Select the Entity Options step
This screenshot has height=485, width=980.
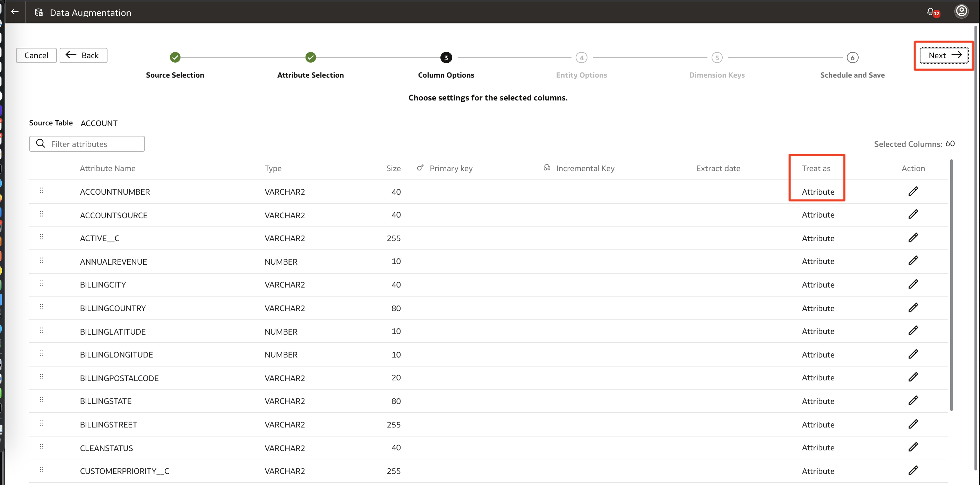(x=581, y=58)
